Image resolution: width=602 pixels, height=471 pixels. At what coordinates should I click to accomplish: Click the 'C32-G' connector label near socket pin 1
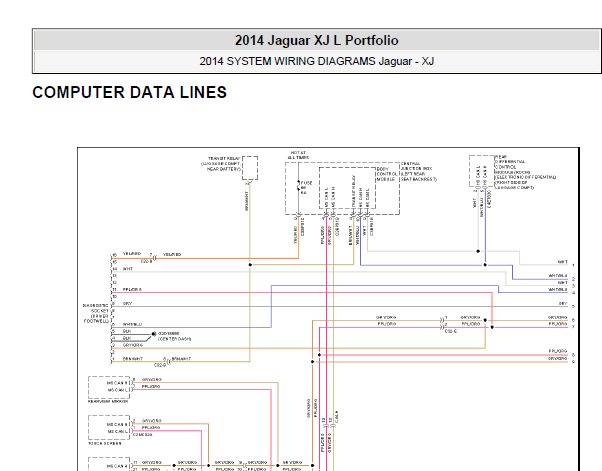[x=160, y=365]
